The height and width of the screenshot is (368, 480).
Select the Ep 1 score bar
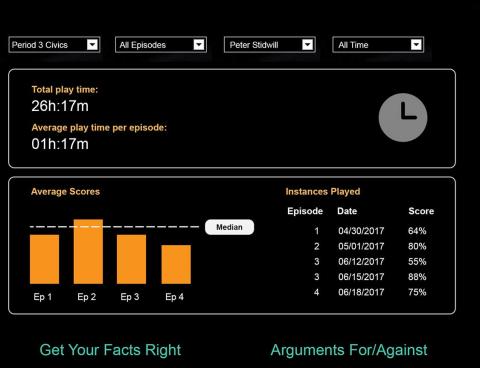click(44, 259)
